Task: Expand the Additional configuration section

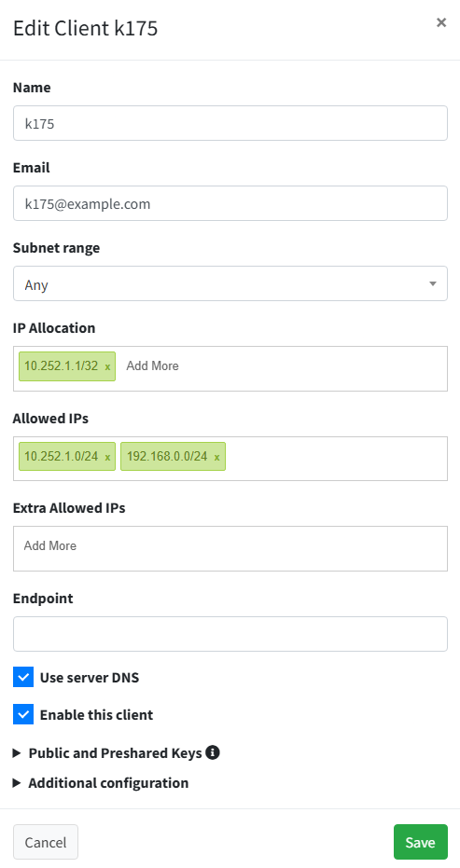Action: coord(101,783)
